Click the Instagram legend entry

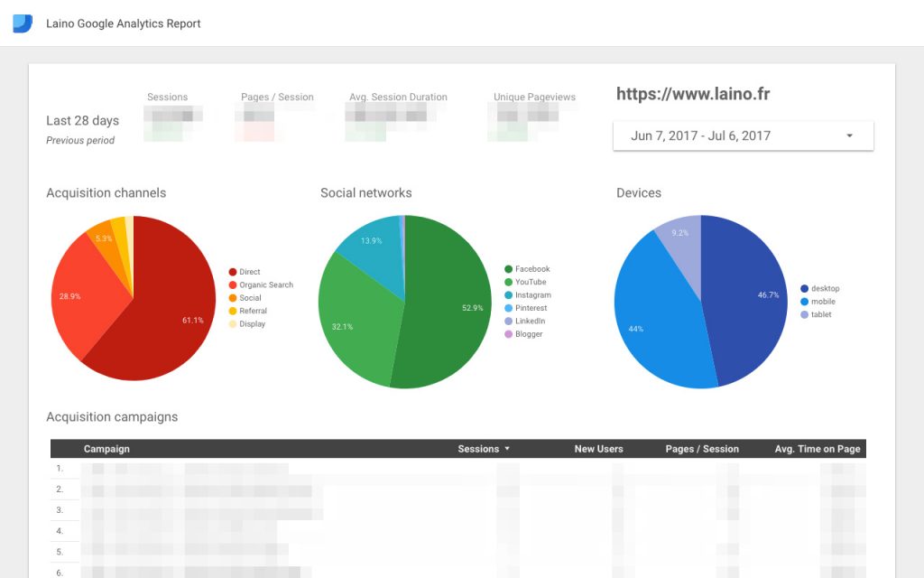(528, 295)
